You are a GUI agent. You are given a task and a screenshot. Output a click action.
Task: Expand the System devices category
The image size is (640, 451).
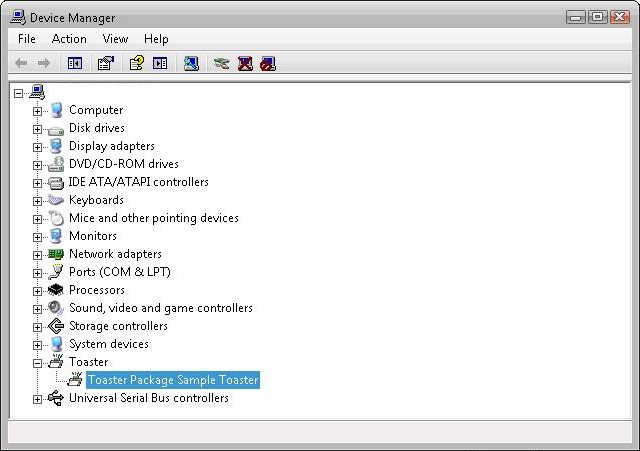37,345
